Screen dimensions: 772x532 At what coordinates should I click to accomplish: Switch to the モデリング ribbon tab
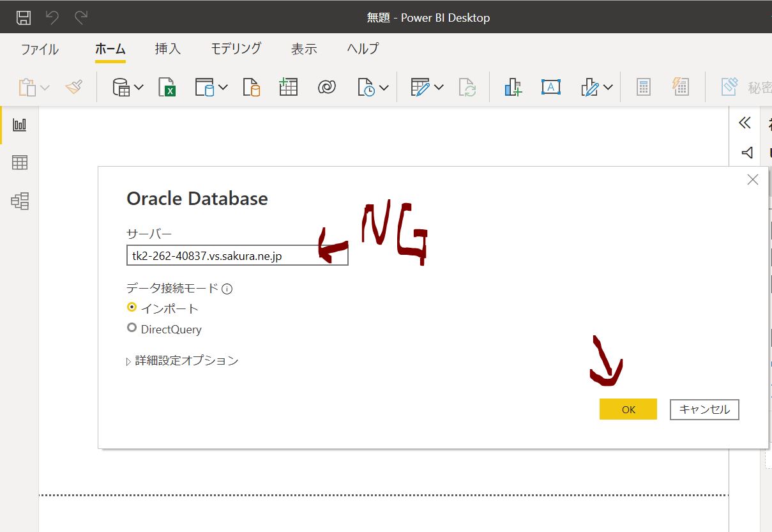pyautogui.click(x=236, y=49)
